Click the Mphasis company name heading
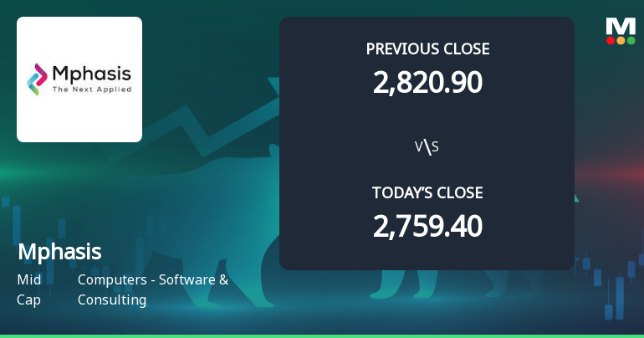Image resolution: width=644 pixels, height=338 pixels. click(59, 252)
